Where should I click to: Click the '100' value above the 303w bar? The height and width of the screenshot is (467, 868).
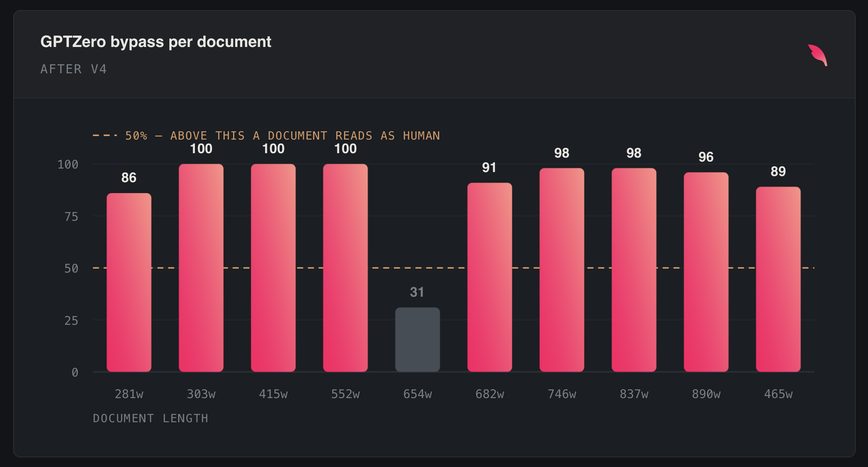[201, 149]
